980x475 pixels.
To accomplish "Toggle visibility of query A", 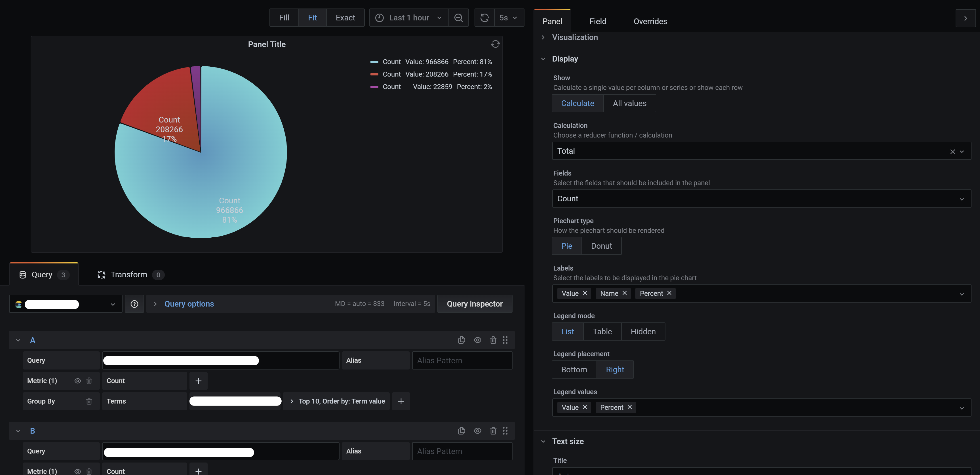I will pyautogui.click(x=477, y=340).
